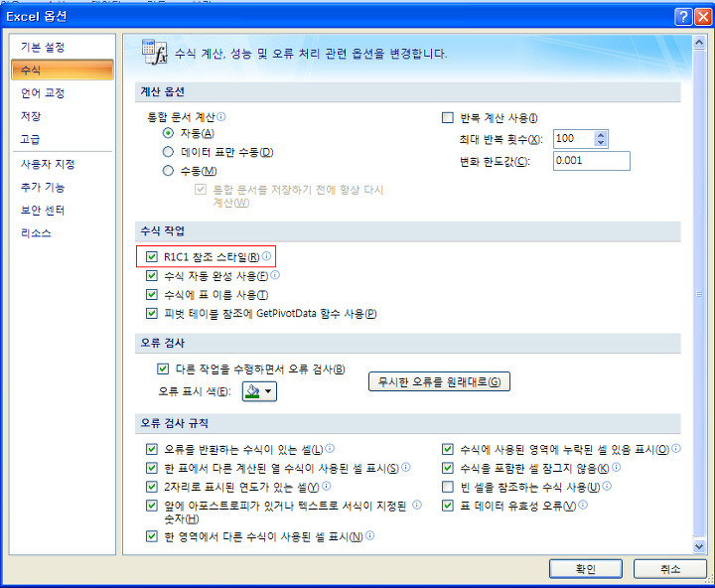Enable 반복 계산 사용 checkbox
The width and height of the screenshot is (715, 588).
[x=448, y=117]
